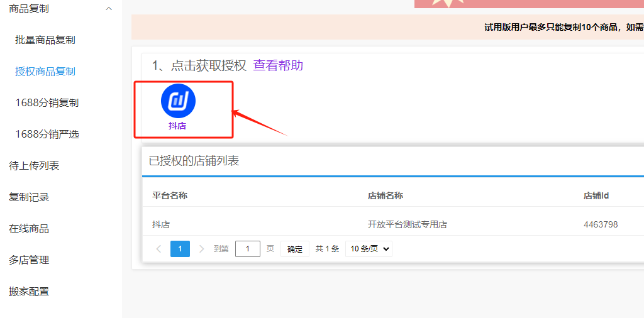This screenshot has width=644, height=318.
Task: Open 1688分销复制 sidebar item
Action: click(47, 103)
